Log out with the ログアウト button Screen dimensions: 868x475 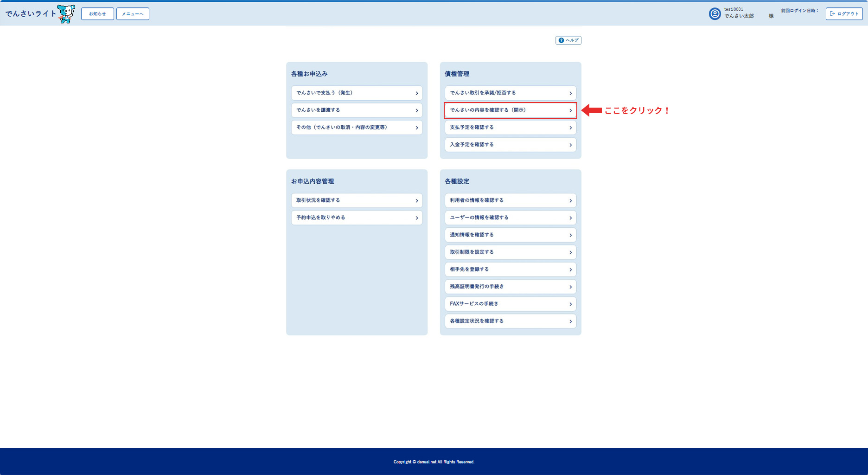[844, 14]
